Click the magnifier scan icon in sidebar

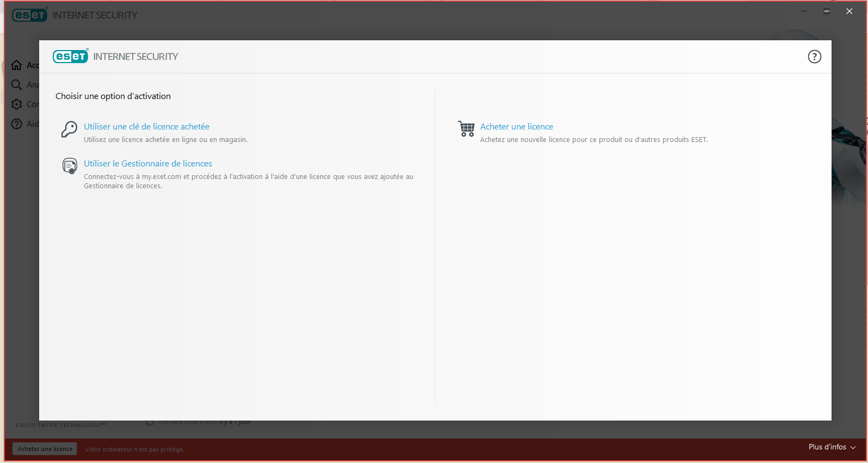tap(17, 85)
